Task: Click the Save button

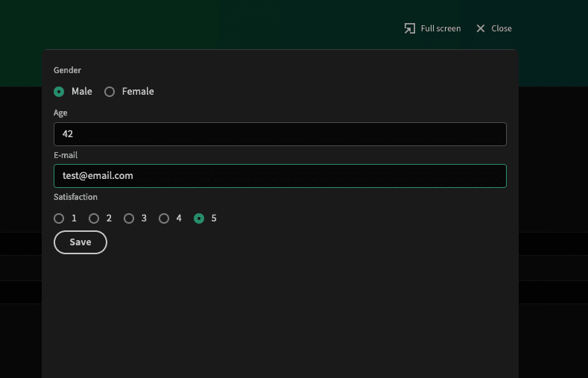Action: (80, 242)
